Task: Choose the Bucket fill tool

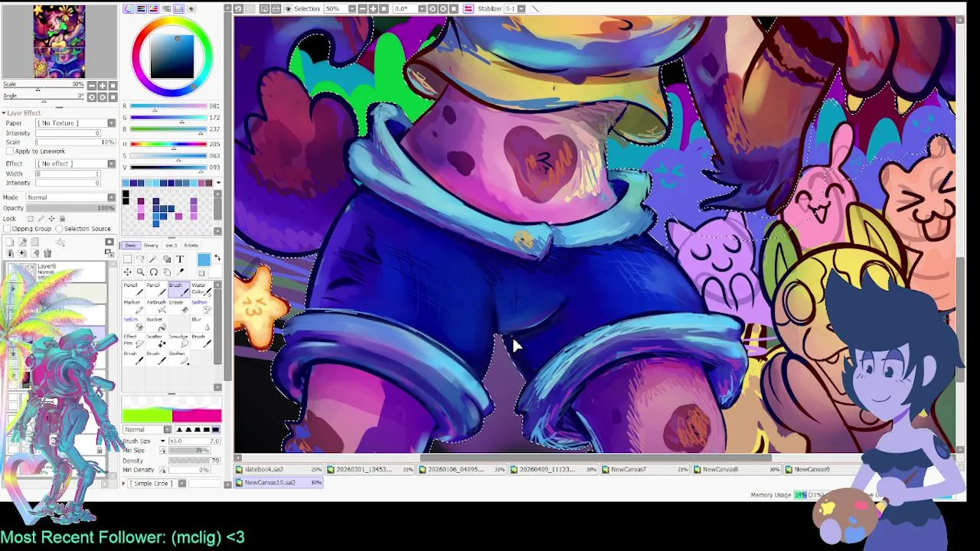Action: point(155,324)
